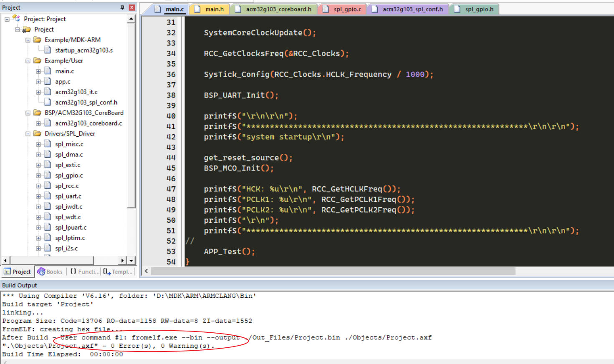
Task: Select acm32g103_spl_conf.h in tree
Action: (x=86, y=102)
